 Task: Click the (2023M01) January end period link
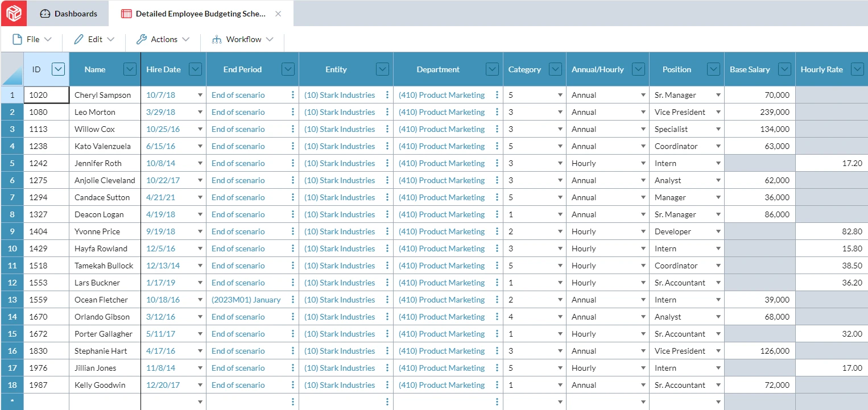click(246, 300)
